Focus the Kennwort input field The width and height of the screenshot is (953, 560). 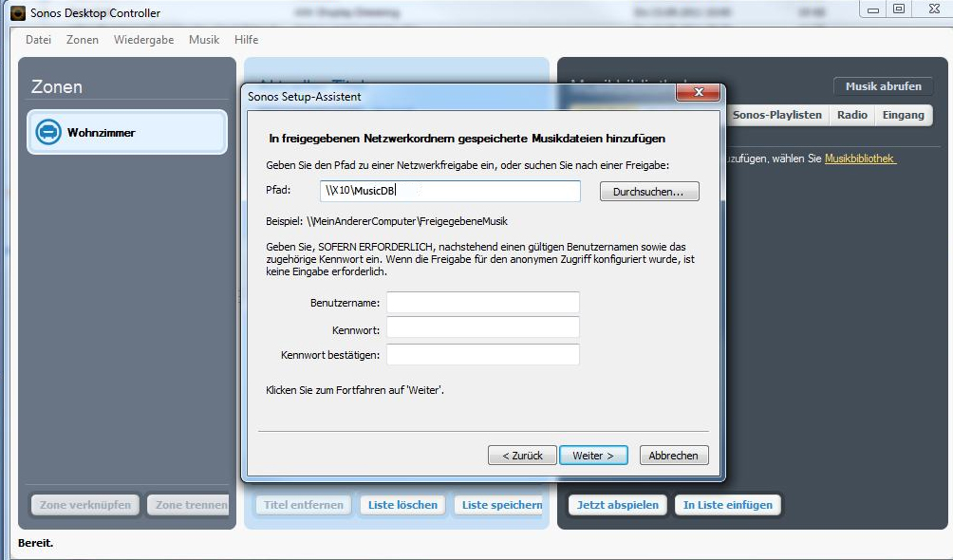[482, 328]
